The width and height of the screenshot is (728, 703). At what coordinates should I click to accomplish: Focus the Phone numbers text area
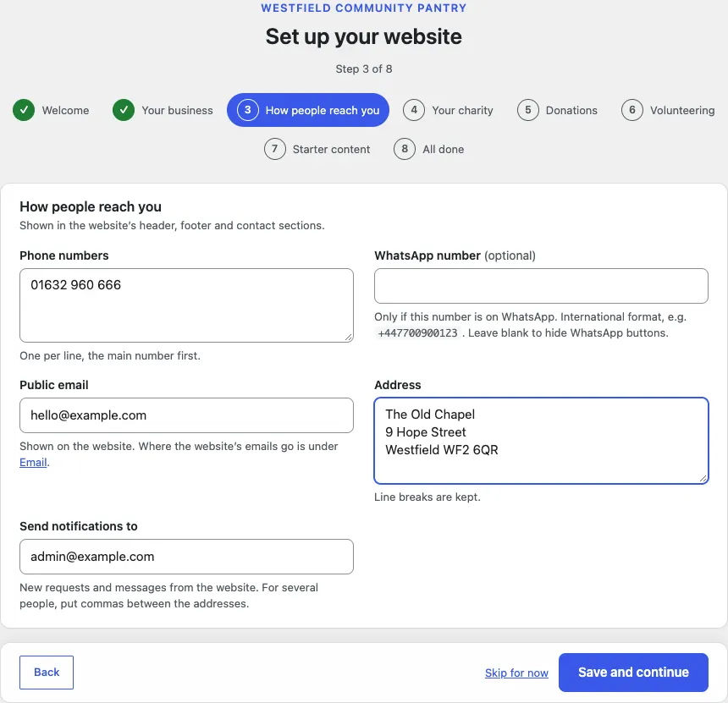[x=186, y=305]
